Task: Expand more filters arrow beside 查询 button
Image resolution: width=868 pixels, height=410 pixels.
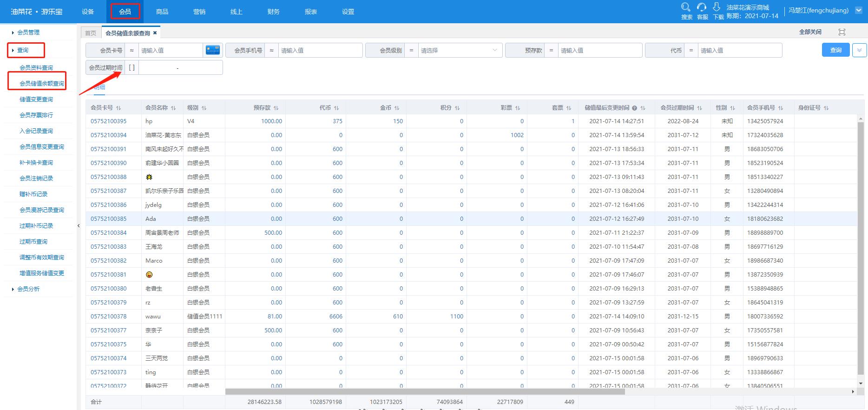Action: (859, 50)
